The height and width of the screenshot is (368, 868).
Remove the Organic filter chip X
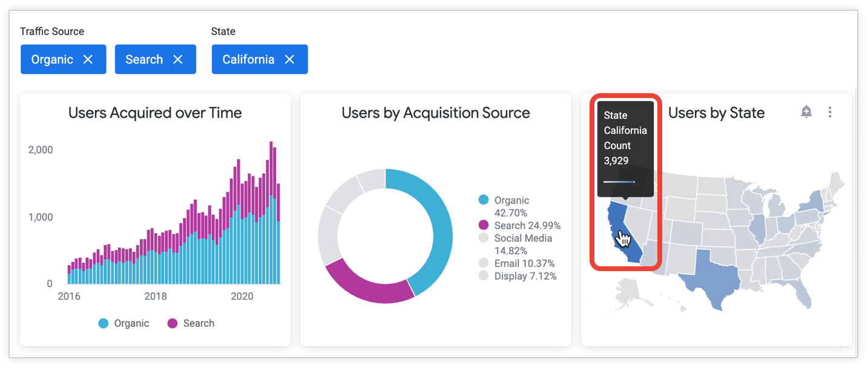pyautogui.click(x=88, y=59)
